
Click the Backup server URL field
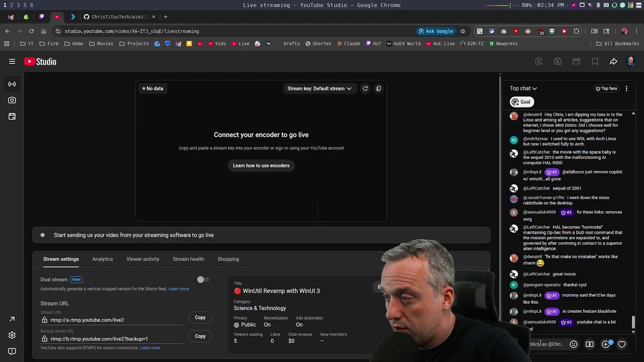[112, 339]
